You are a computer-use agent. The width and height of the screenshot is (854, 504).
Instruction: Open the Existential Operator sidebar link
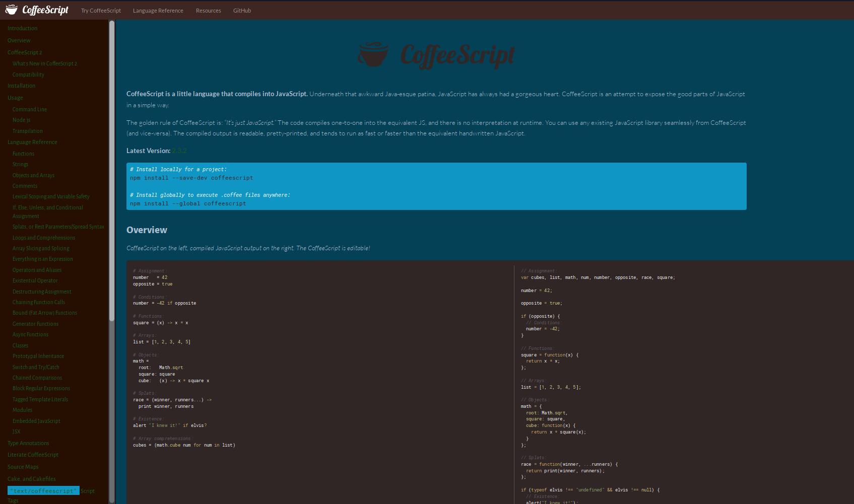coord(35,280)
